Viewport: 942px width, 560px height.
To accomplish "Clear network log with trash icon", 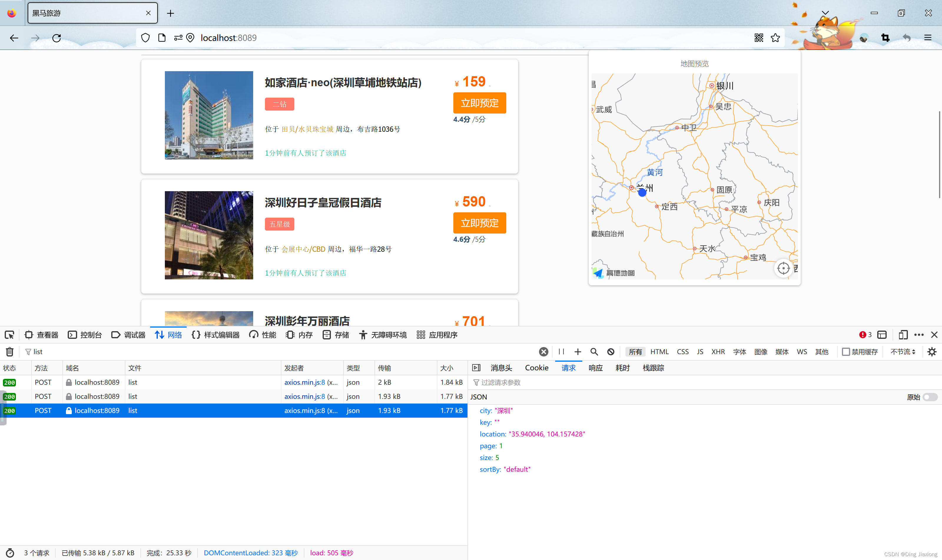I will pyautogui.click(x=10, y=352).
